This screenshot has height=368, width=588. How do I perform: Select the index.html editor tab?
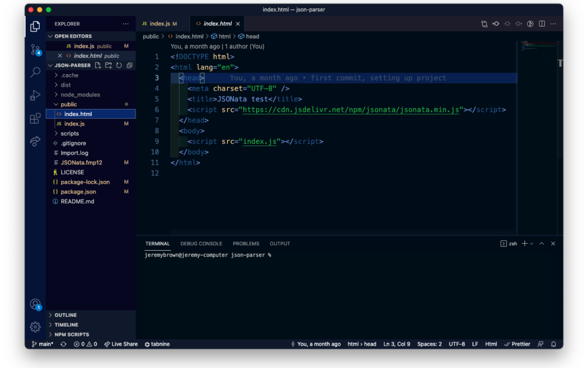click(217, 23)
